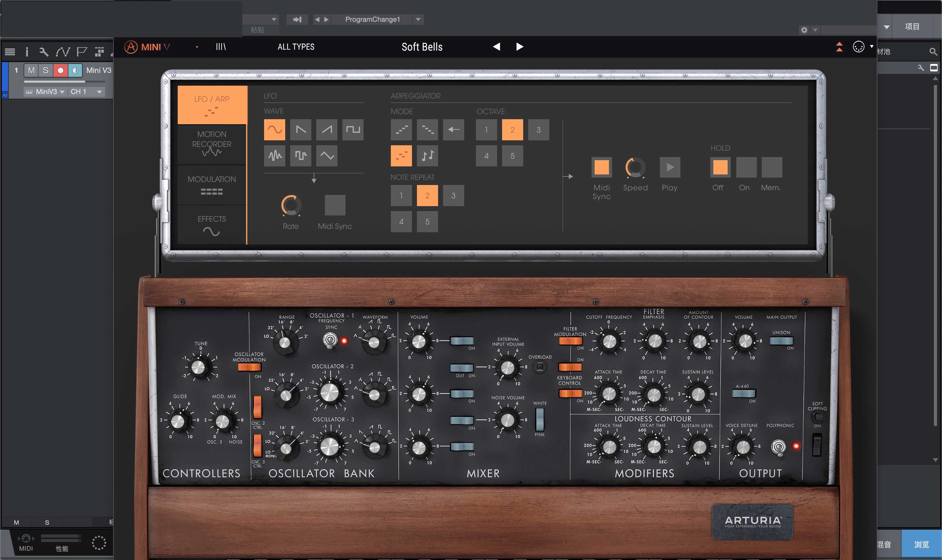The image size is (942, 560).
Task: Open the CH 1 channel dropdown
Action: 86,92
